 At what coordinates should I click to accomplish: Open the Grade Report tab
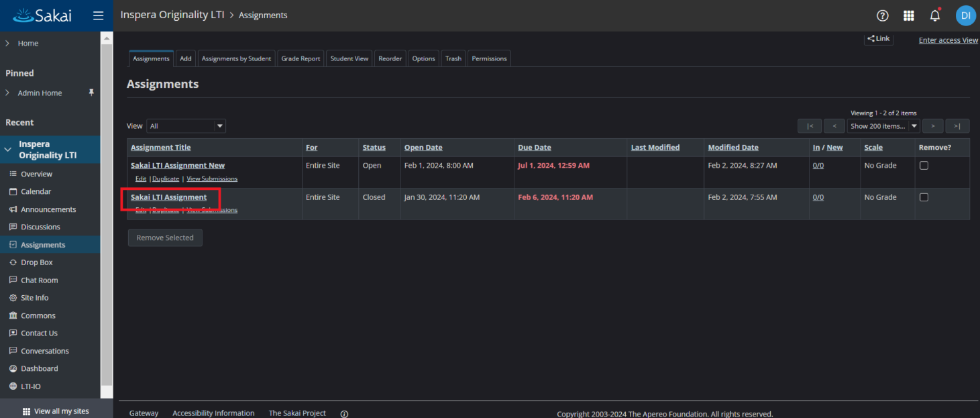pos(301,58)
